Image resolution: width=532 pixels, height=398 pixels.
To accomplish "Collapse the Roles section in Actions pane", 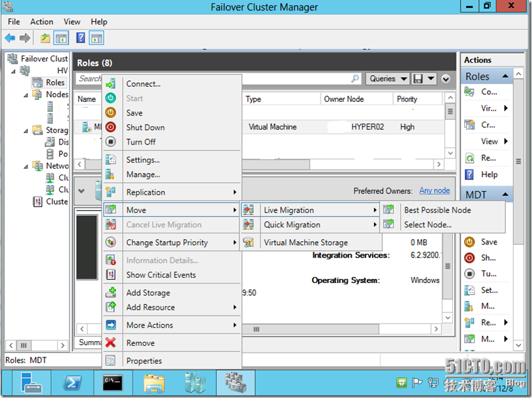I will [505, 76].
